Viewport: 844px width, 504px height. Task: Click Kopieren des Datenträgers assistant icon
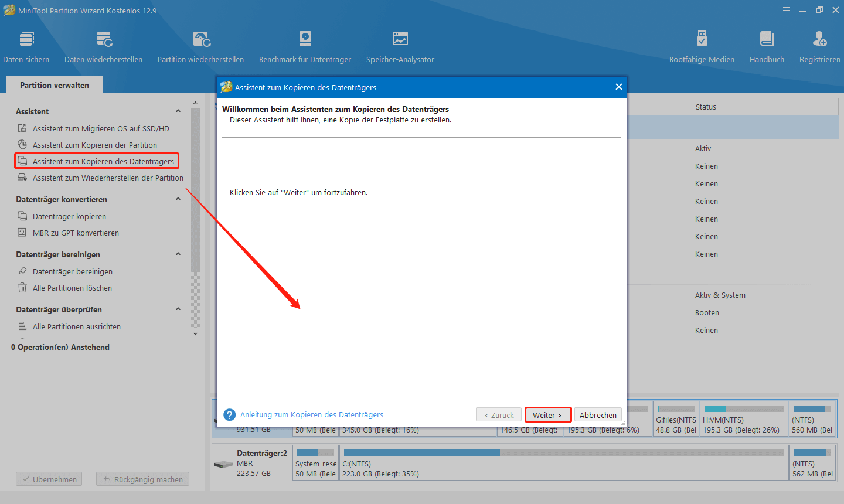click(x=22, y=161)
